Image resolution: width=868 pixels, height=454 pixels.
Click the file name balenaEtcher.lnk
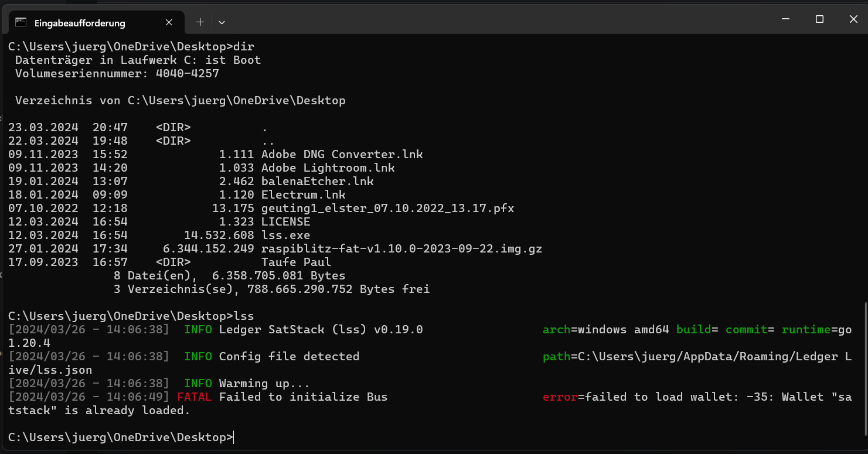pyautogui.click(x=318, y=182)
